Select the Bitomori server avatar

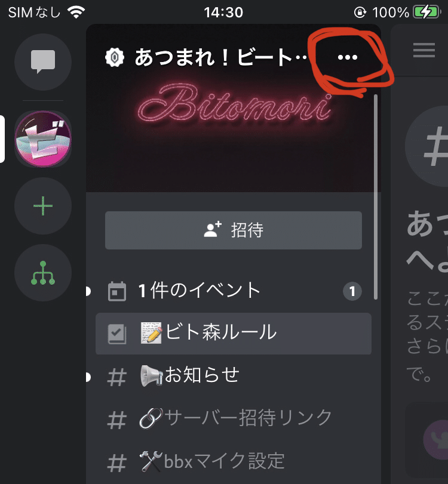click(43, 139)
